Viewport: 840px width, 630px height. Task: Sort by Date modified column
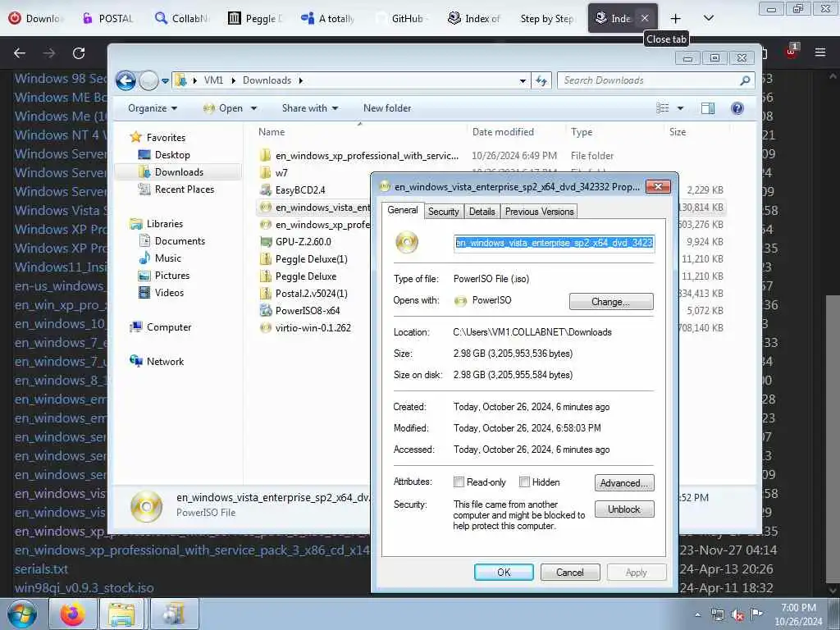point(503,132)
